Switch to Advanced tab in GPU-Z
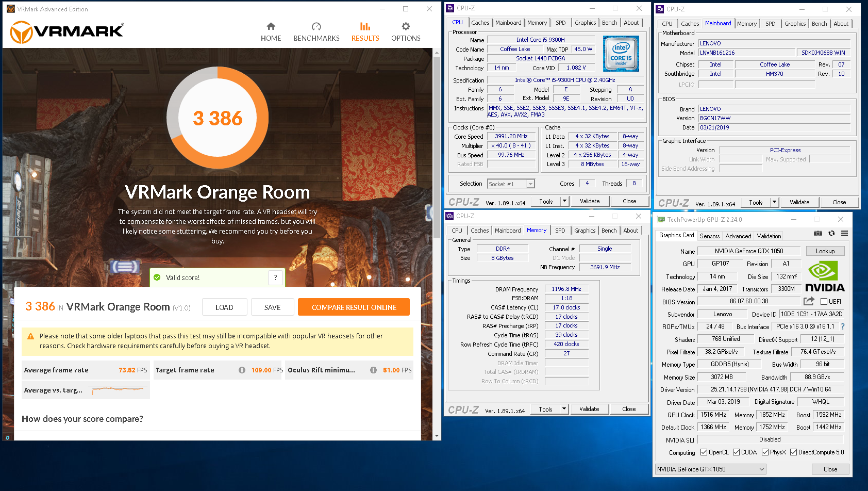The height and width of the screenshot is (491, 868). point(738,236)
